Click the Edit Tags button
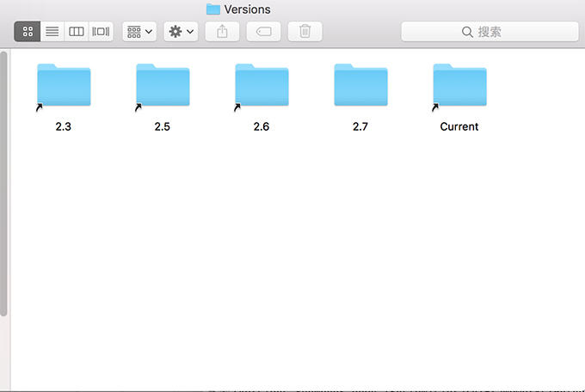The image size is (585, 392). pyautogui.click(x=263, y=32)
